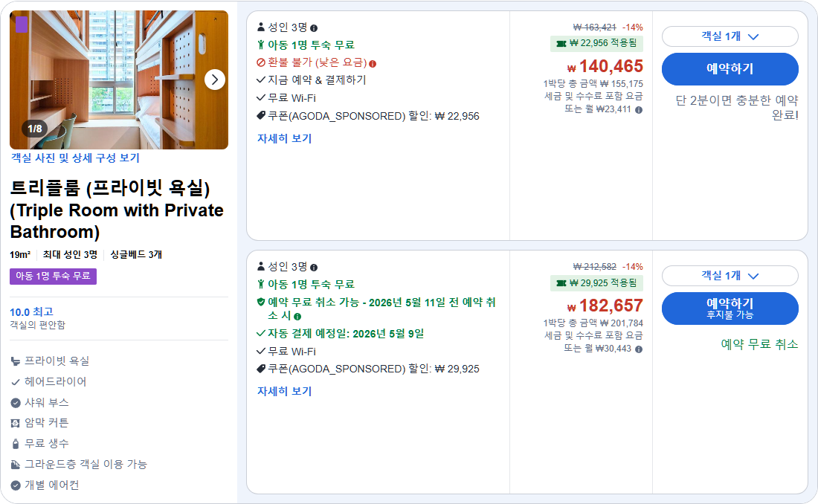Click the adults info icon next to 성인 3명
This screenshot has height=504, width=818.
point(315,27)
